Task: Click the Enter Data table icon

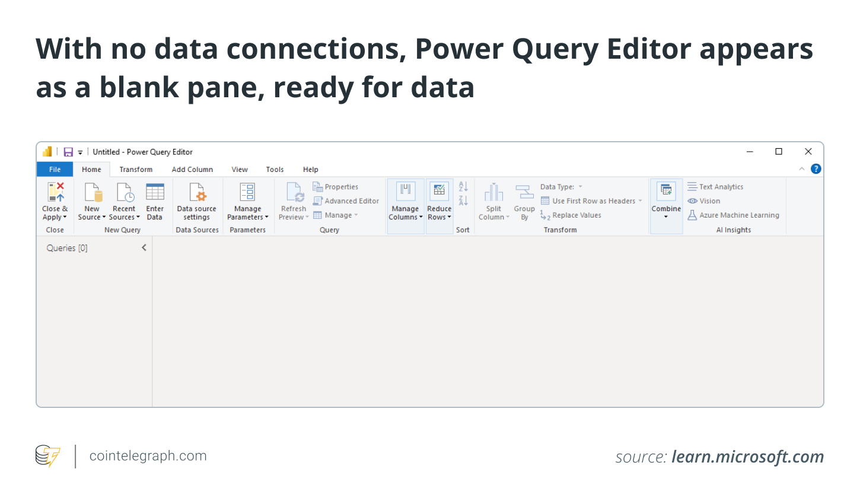Action: click(155, 193)
